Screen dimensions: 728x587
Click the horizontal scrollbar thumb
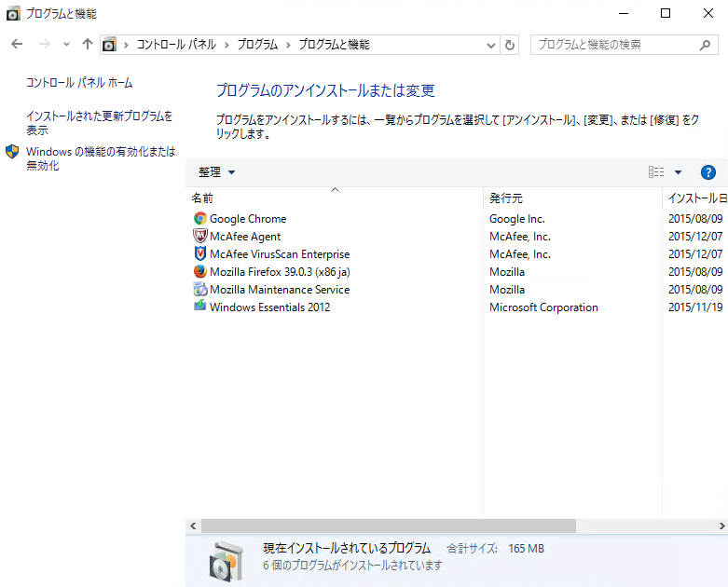[x=389, y=526]
